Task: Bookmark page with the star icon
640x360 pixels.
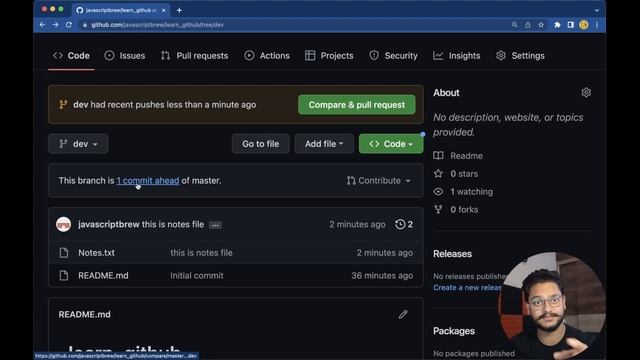Action: [541, 25]
